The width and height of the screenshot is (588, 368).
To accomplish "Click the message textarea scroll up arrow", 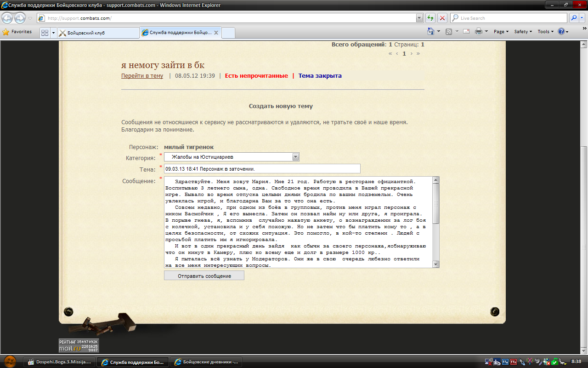I will coord(436,180).
